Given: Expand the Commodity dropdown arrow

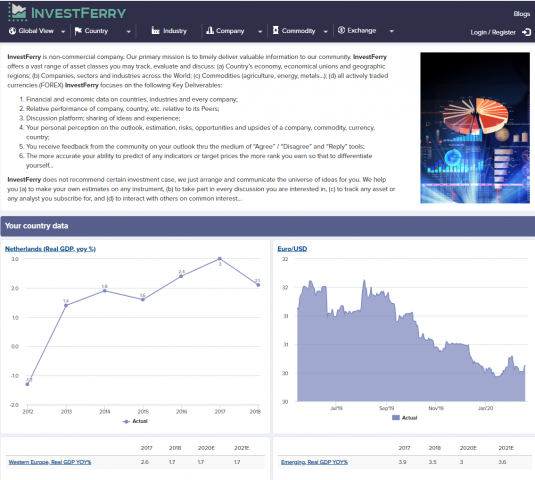Looking at the screenshot, I should tap(326, 31).
